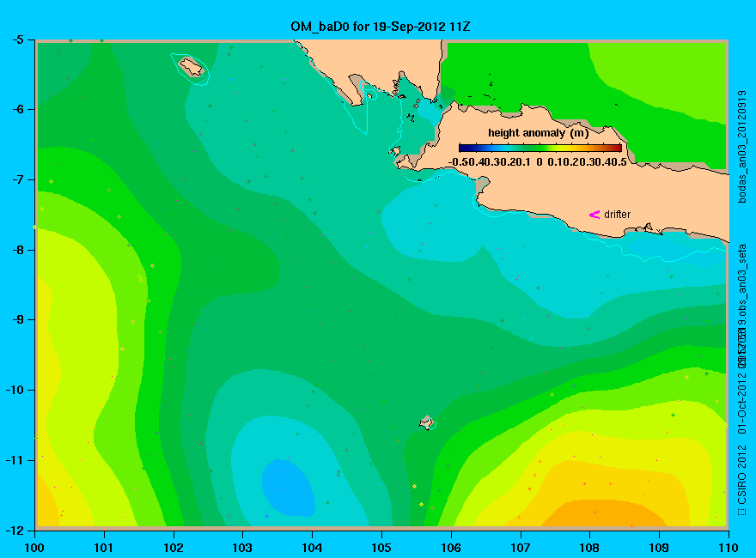Viewport: 756px width, 558px height.
Task: Click the x-axis label 110
Action: 729,548
